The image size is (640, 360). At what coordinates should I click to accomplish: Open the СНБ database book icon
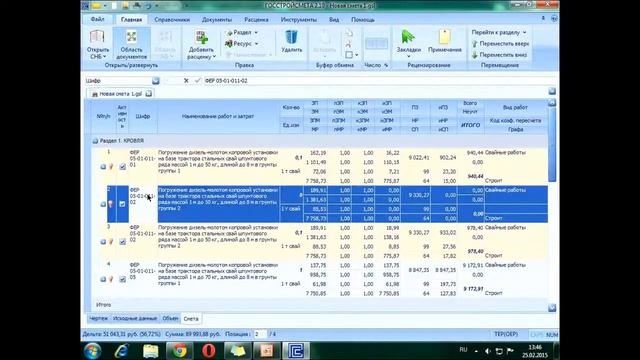[x=97, y=37]
